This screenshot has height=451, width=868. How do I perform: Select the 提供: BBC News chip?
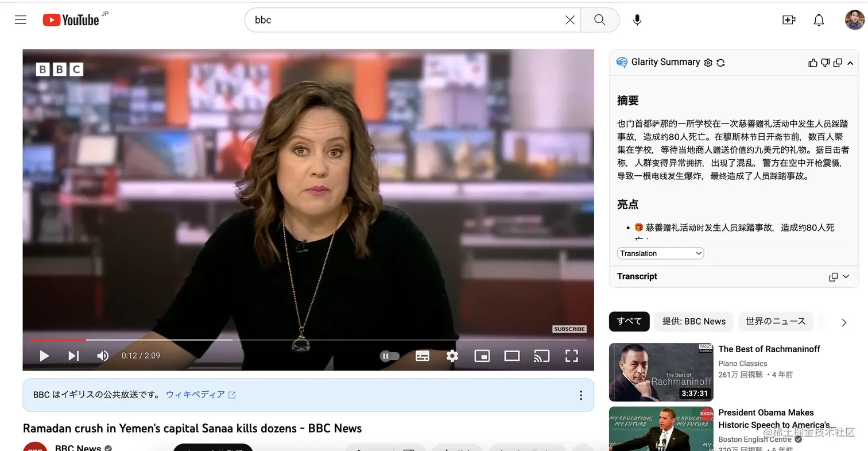click(694, 322)
